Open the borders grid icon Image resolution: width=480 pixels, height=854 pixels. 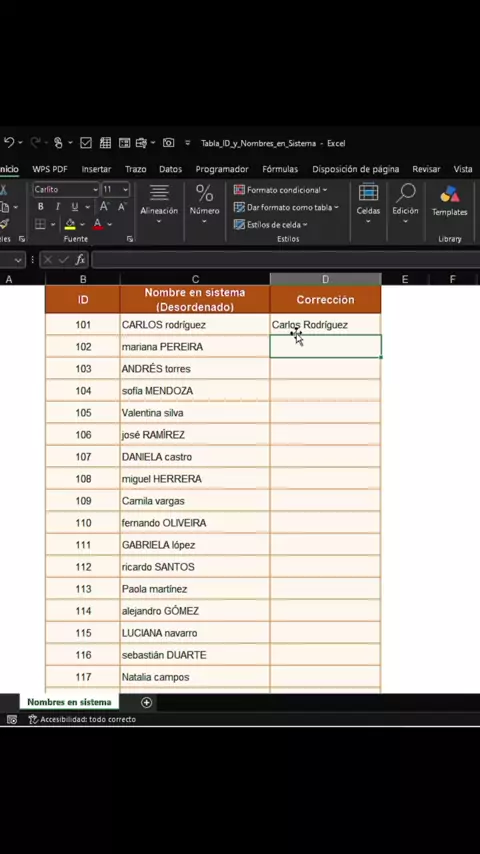click(x=40, y=224)
